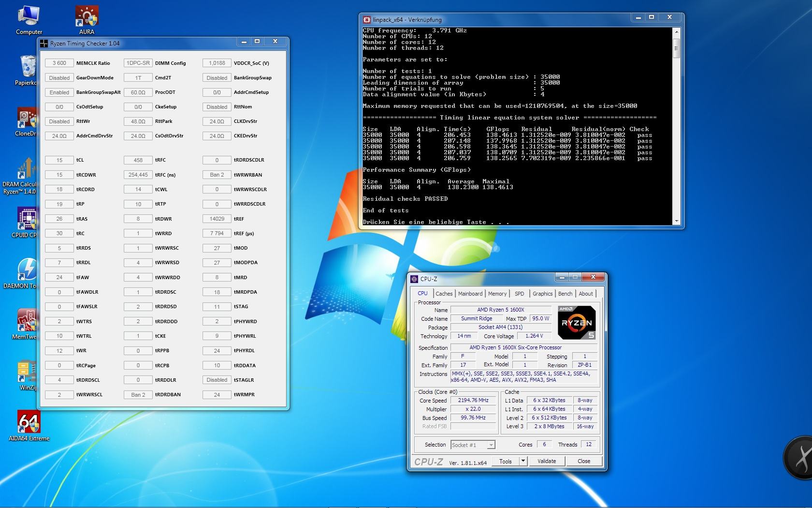Image resolution: width=812 pixels, height=508 pixels.
Task: Click the linpack_x64 window title icon
Action: click(x=366, y=20)
